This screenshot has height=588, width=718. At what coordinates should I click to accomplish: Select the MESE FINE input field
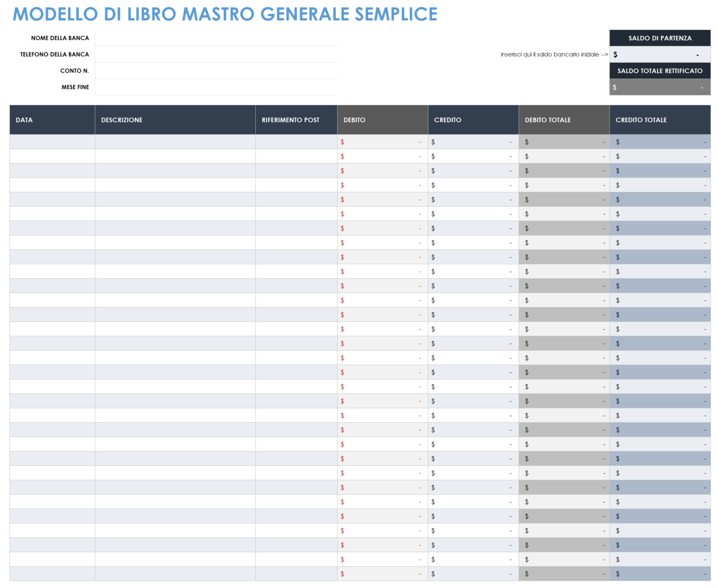tap(216, 87)
